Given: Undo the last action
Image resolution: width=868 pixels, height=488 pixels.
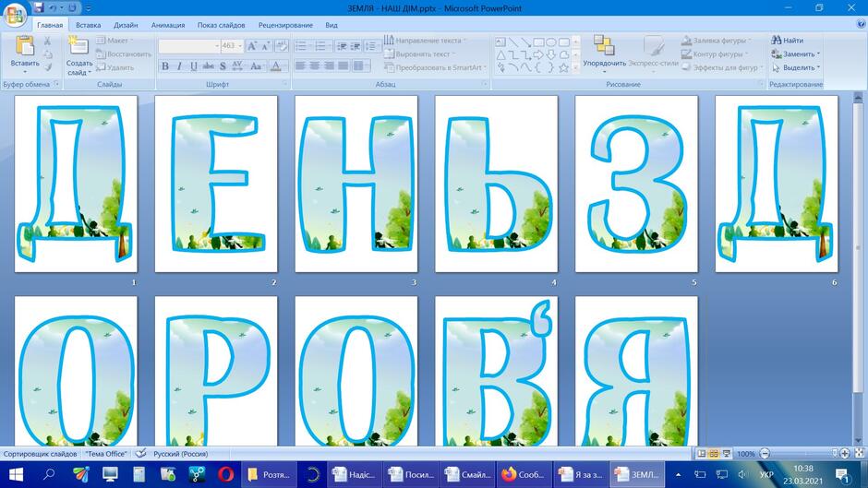Looking at the screenshot, I should [53, 7].
